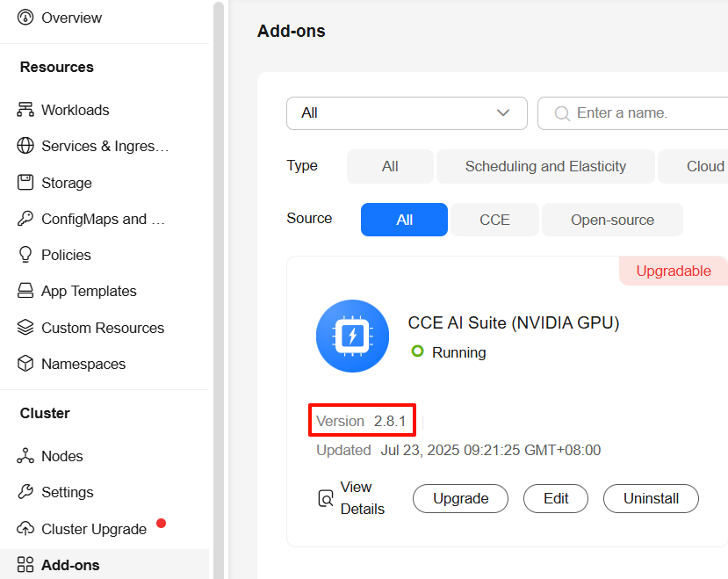The image size is (728, 579).
Task: Open the All status dropdown
Action: tap(407, 113)
